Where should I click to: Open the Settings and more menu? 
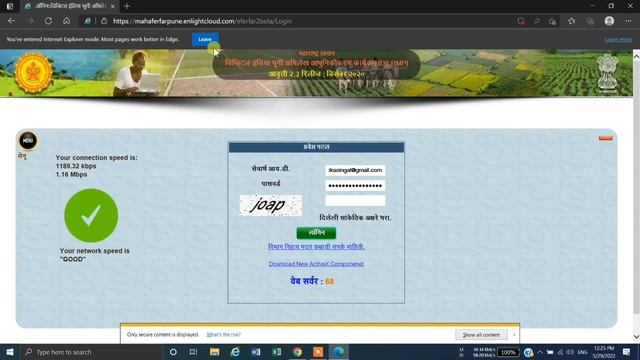tap(628, 21)
